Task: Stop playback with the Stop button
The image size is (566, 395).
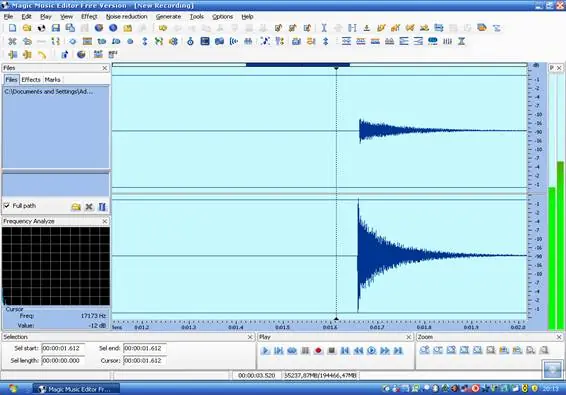Action: (x=331, y=350)
